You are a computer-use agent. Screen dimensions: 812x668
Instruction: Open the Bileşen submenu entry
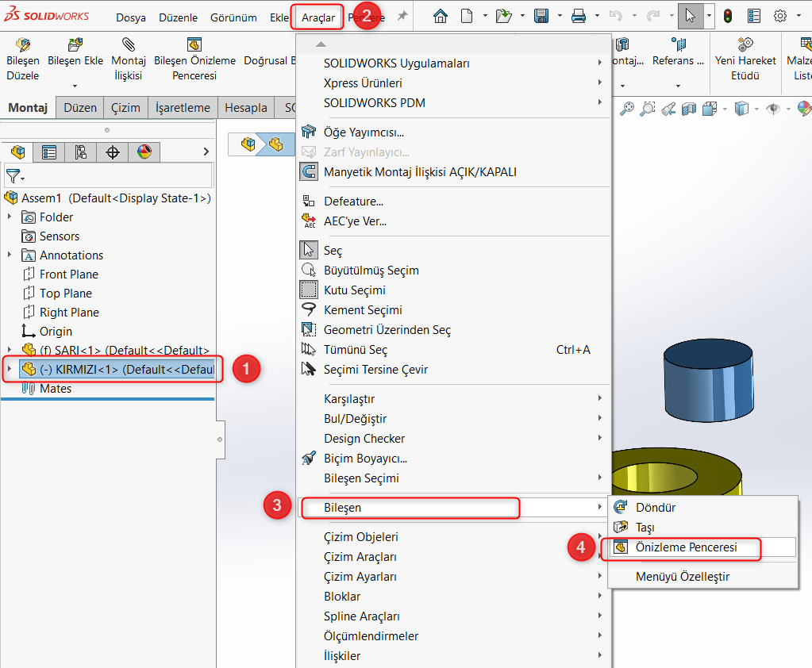click(x=454, y=508)
